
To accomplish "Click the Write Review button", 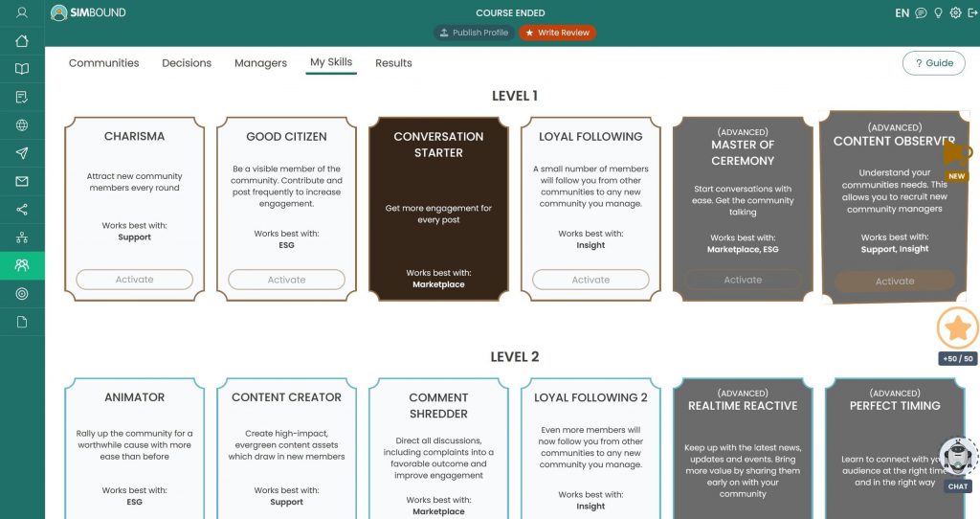I will pyautogui.click(x=557, y=33).
